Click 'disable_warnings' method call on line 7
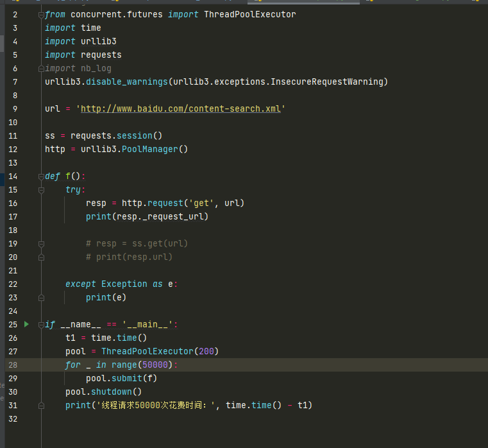488x448 pixels. tap(127, 82)
